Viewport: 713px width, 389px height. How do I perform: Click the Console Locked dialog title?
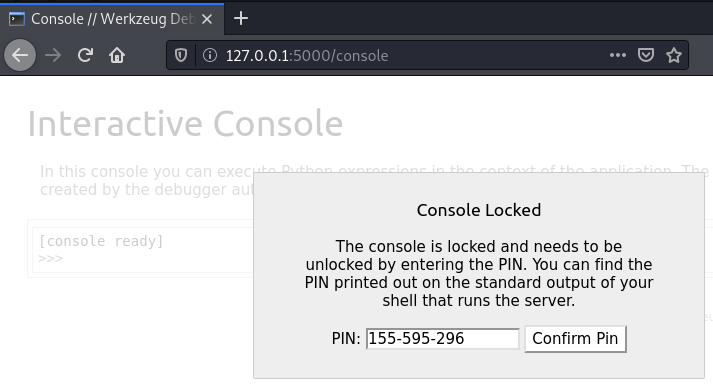[479, 210]
